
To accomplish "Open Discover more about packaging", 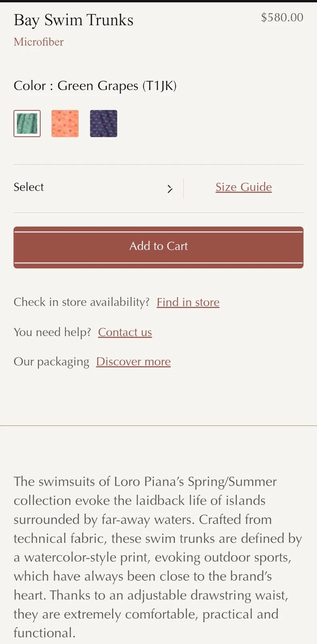I will [x=134, y=361].
